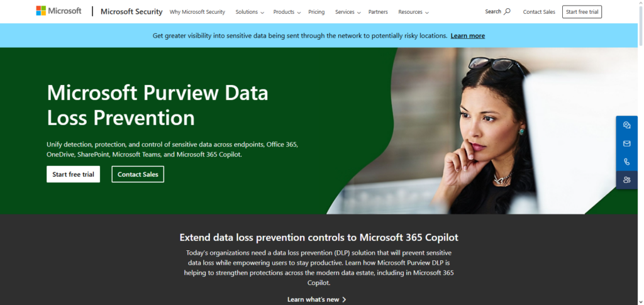Expand the Resources dropdown chevron
Viewport: 644px width, 305px height.
(x=427, y=13)
